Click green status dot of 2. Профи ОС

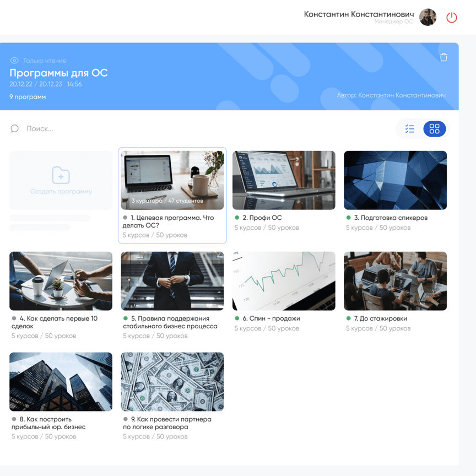237,218
